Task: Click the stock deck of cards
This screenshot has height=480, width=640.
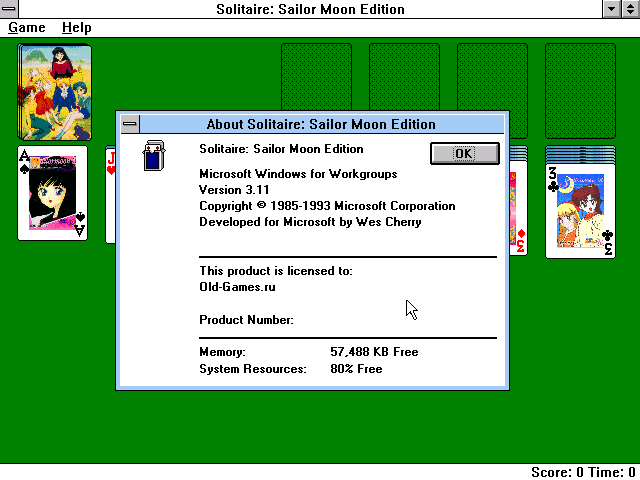Action: pos(55,92)
